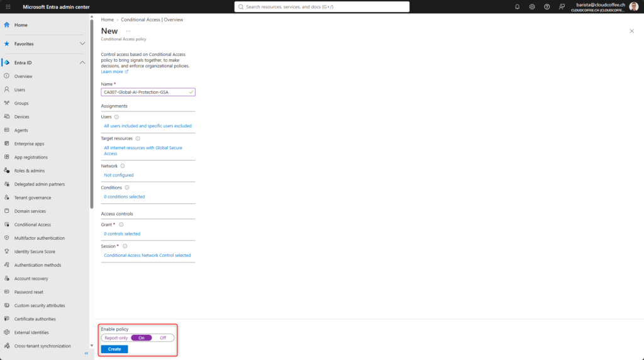Screen dimensions: 644x360
Task: Open account profile avatar
Action: [x=633, y=6]
